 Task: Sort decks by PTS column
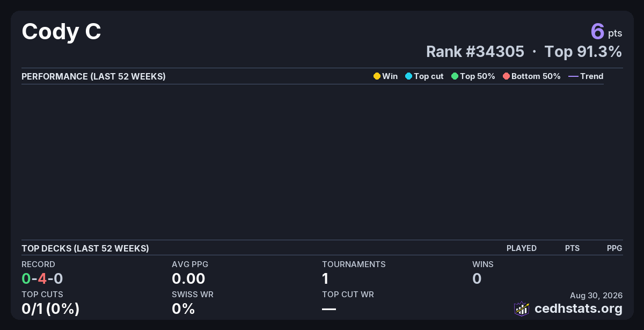572,248
